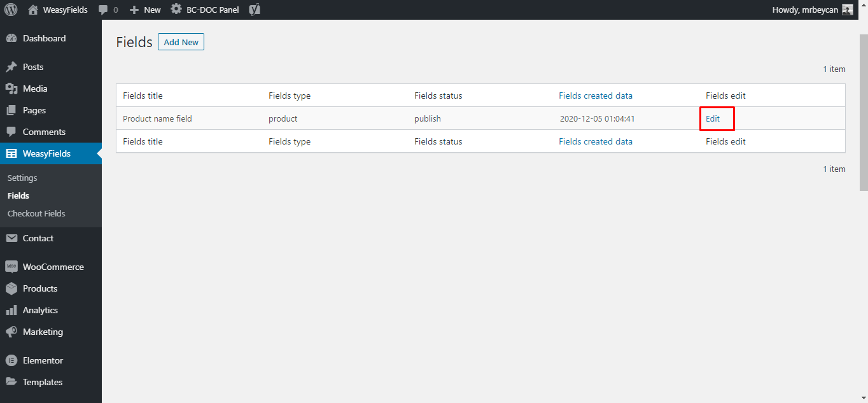The height and width of the screenshot is (403, 868).
Task: Click the Posts pin icon
Action: (x=11, y=67)
